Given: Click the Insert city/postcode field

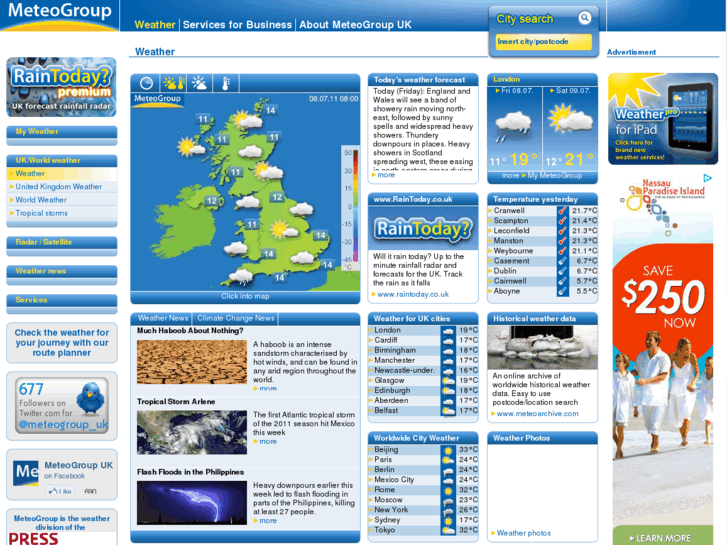Looking at the screenshot, I should (x=543, y=42).
